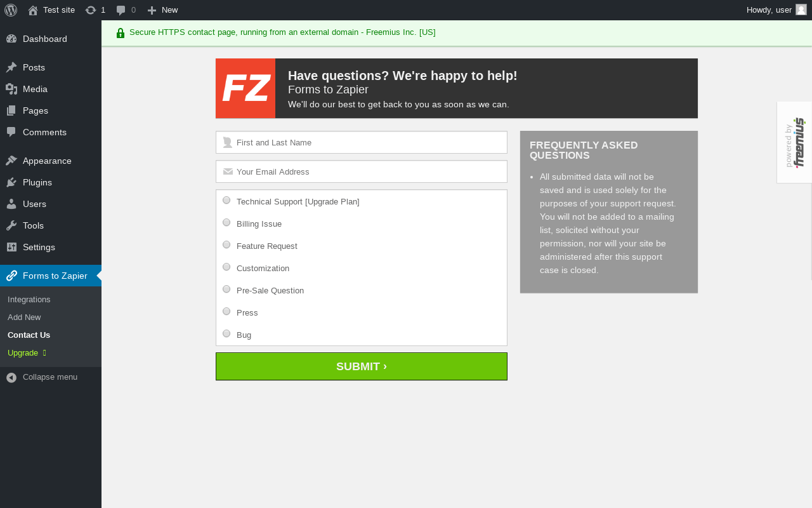Click the WordPress logo icon
The image size is (812, 508).
pos(11,10)
